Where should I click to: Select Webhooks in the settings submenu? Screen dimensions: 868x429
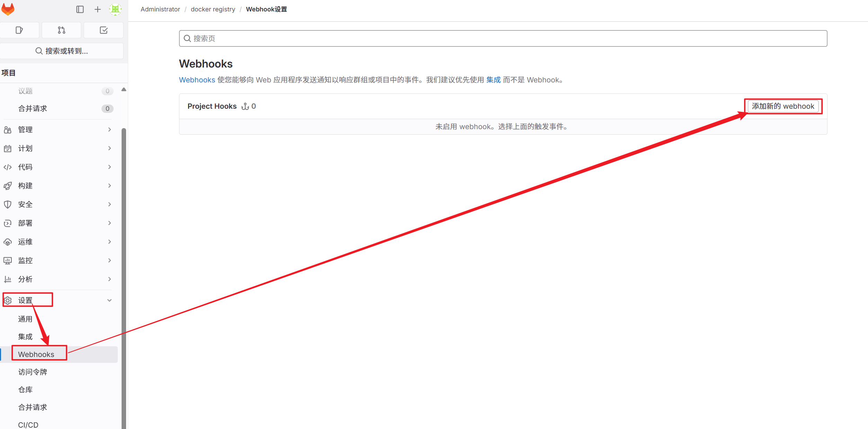click(x=36, y=354)
